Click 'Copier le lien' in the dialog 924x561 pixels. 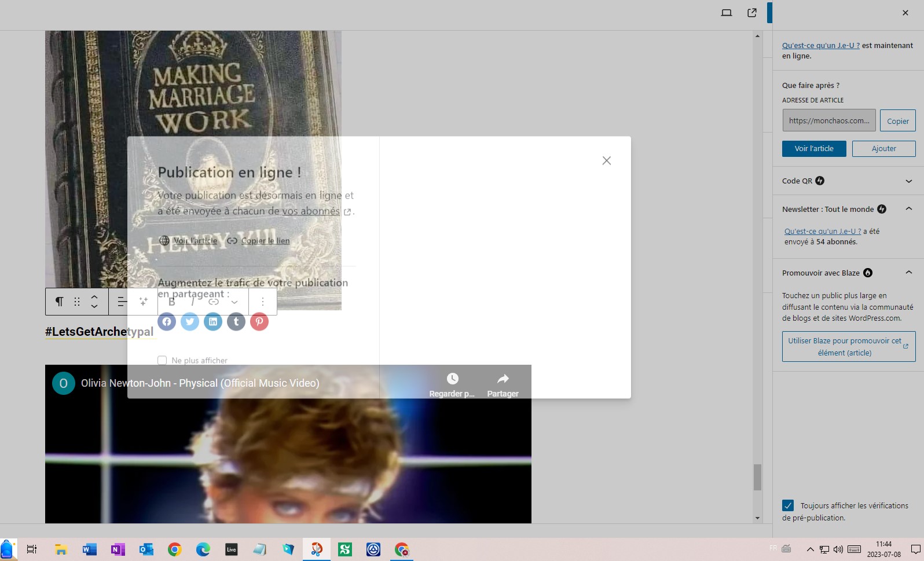point(265,241)
